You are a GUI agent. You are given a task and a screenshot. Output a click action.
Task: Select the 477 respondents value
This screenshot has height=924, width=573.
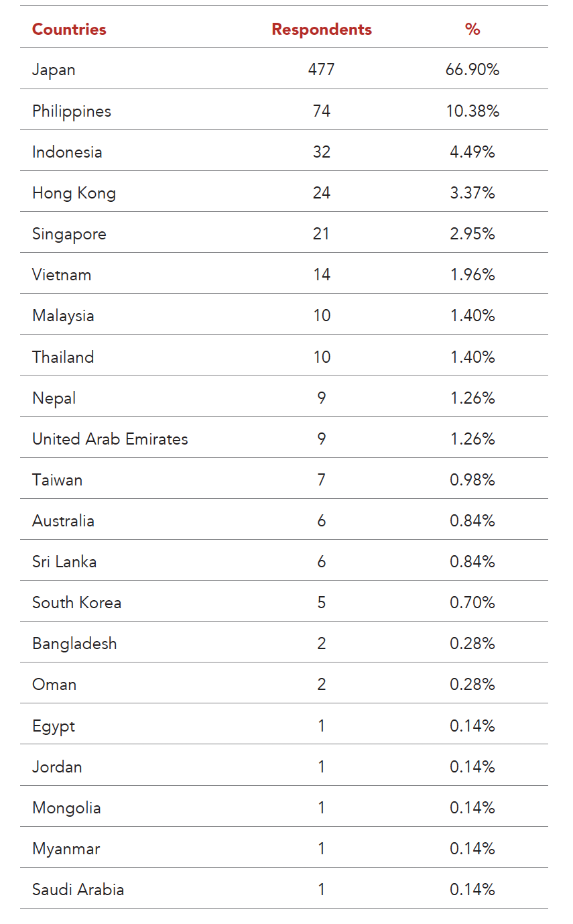pos(322,70)
